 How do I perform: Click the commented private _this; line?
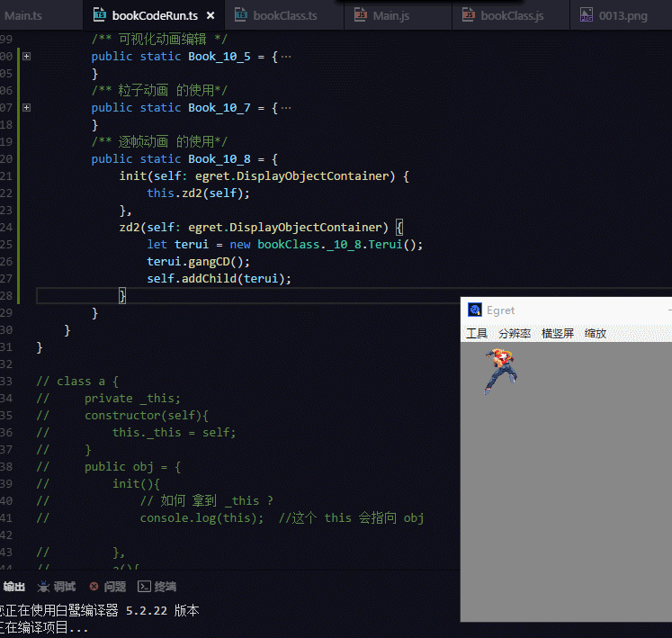(x=132, y=399)
